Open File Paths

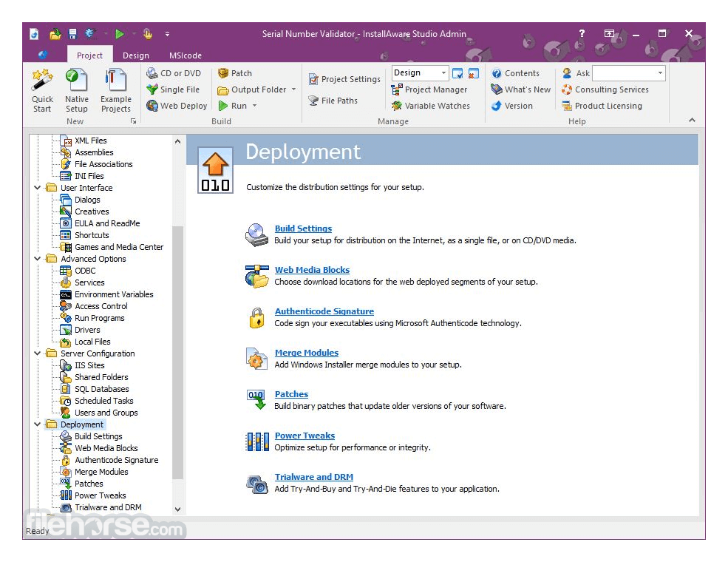pyautogui.click(x=333, y=101)
